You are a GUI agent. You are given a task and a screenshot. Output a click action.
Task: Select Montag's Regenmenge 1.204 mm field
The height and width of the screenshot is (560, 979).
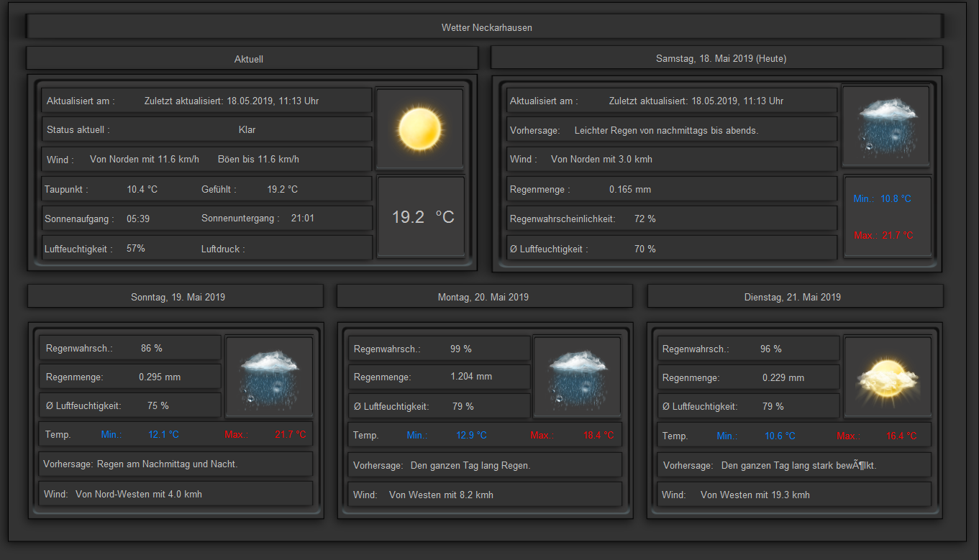click(x=439, y=377)
